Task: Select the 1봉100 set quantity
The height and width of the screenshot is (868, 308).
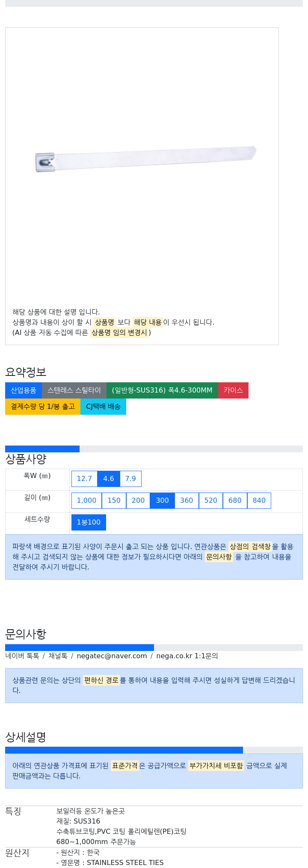Action: pyautogui.click(x=89, y=522)
